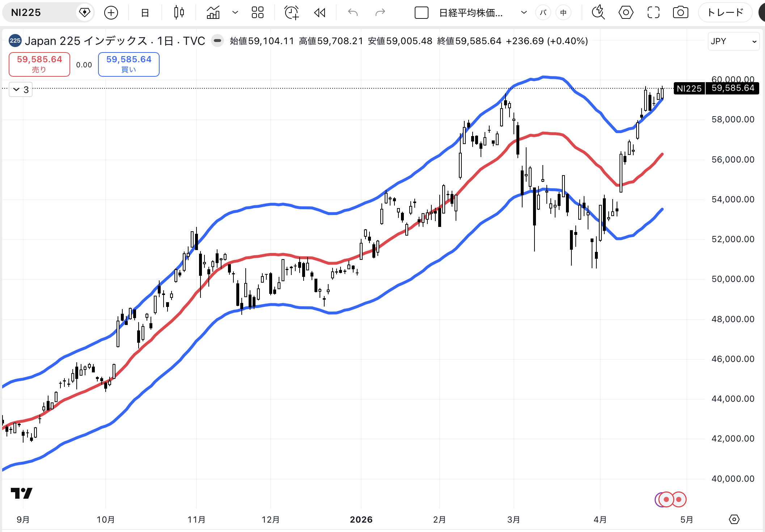Open the indicator templates grid icon
Image resolution: width=765 pixels, height=532 pixels.
[x=258, y=13]
